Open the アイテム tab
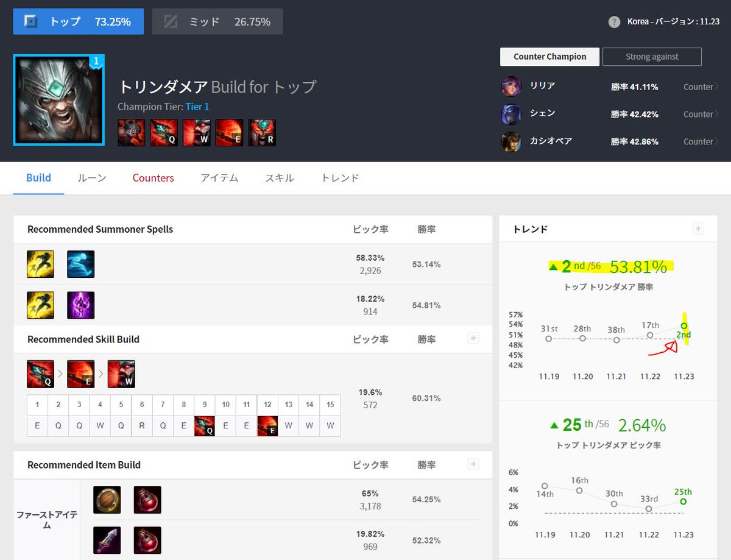This screenshot has width=731, height=560. [x=219, y=178]
